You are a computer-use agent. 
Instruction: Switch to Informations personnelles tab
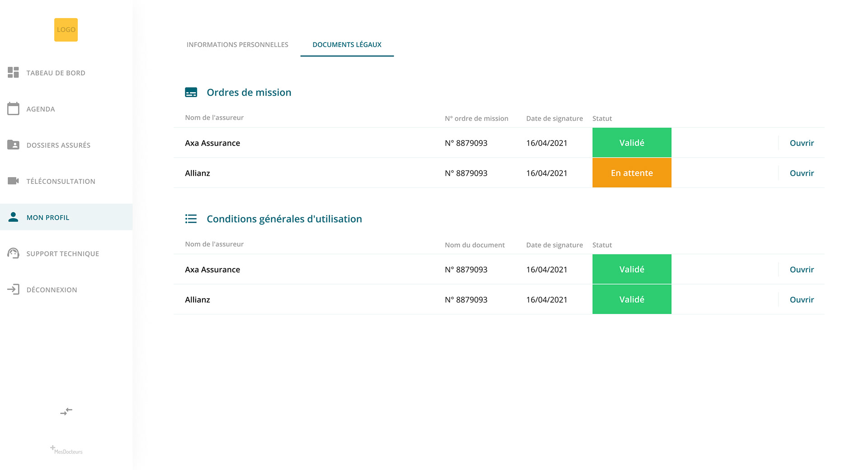[237, 45]
